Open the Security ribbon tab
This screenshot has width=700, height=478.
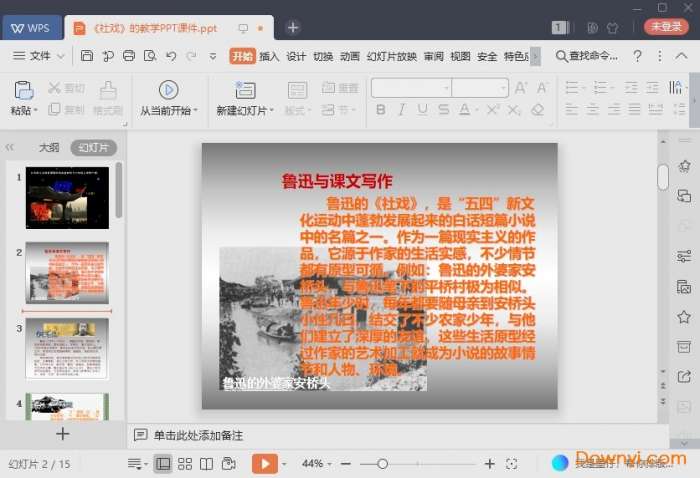tap(487, 56)
